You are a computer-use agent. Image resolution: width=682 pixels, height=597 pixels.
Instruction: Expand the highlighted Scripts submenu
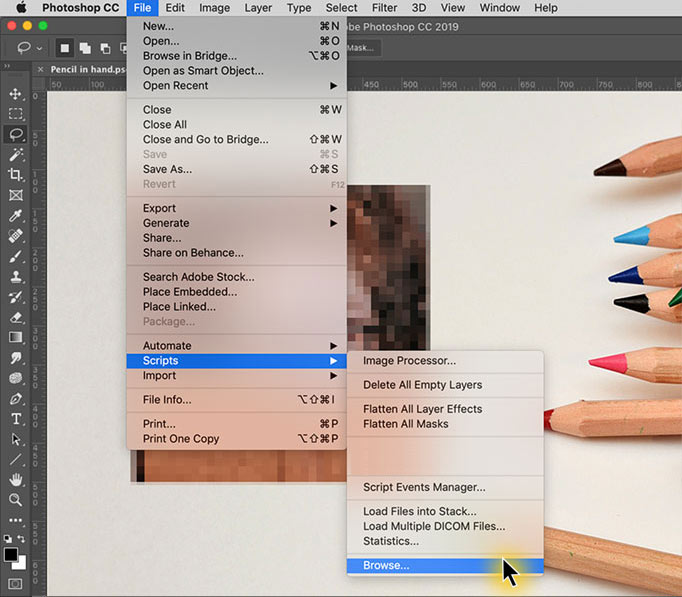(x=237, y=360)
